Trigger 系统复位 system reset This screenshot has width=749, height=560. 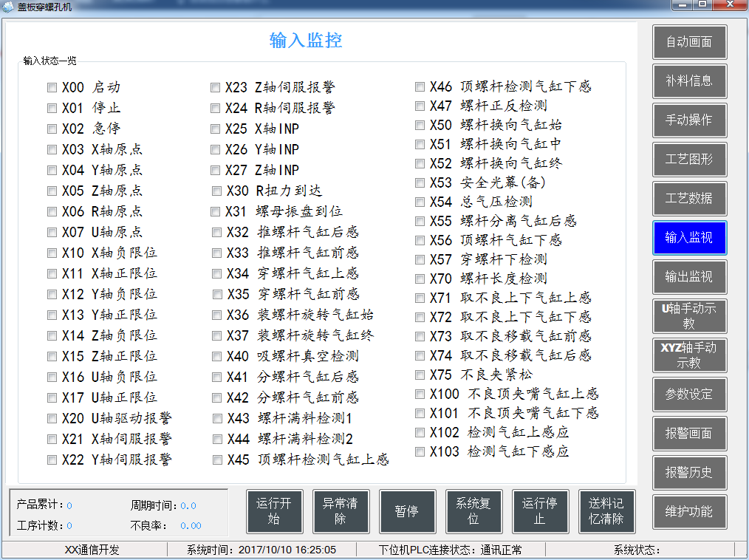[473, 511]
